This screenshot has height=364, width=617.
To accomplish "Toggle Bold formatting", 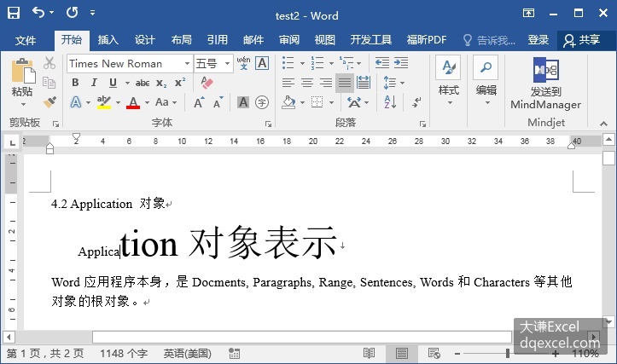I will pos(75,83).
